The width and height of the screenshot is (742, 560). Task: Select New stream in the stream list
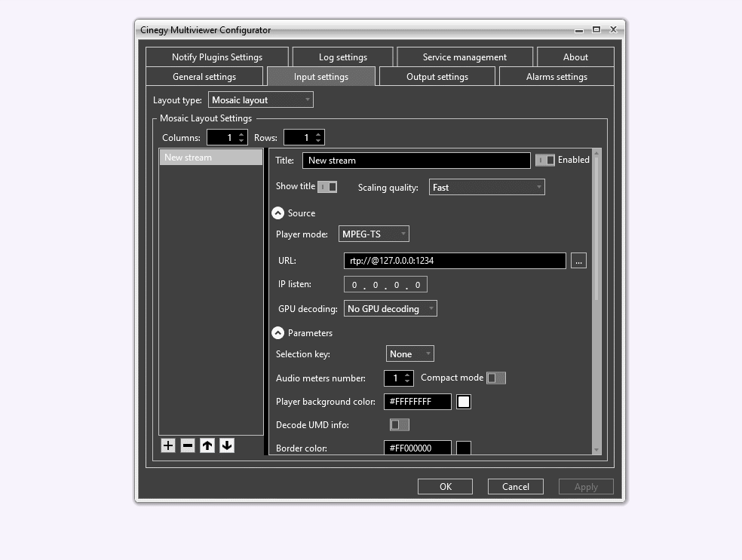click(211, 158)
